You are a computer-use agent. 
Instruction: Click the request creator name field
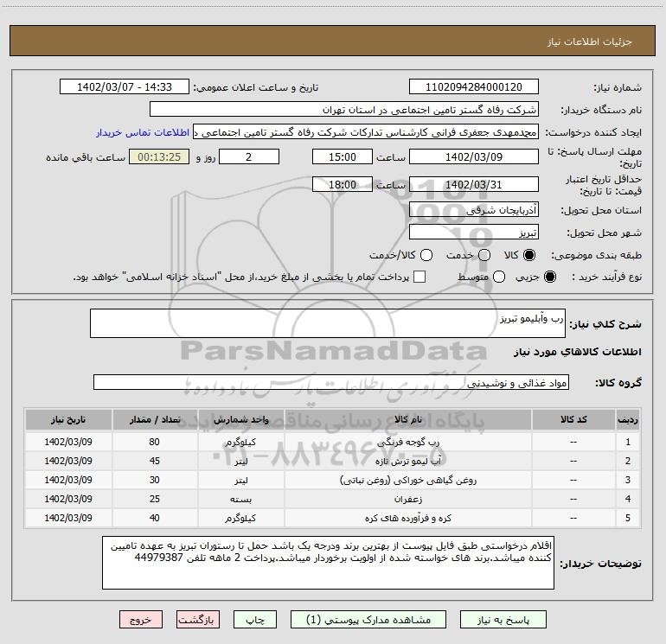click(366, 132)
